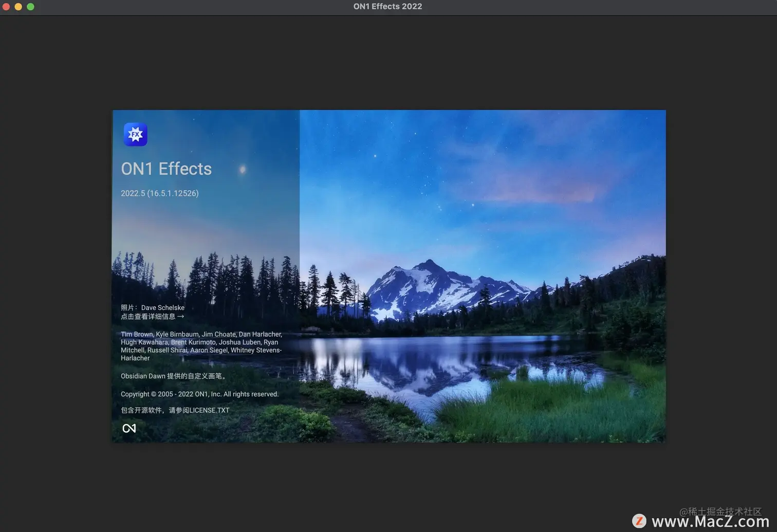The image size is (777, 532).
Task: Maximize the ON1 Effects 2022 window
Action: (x=31, y=7)
